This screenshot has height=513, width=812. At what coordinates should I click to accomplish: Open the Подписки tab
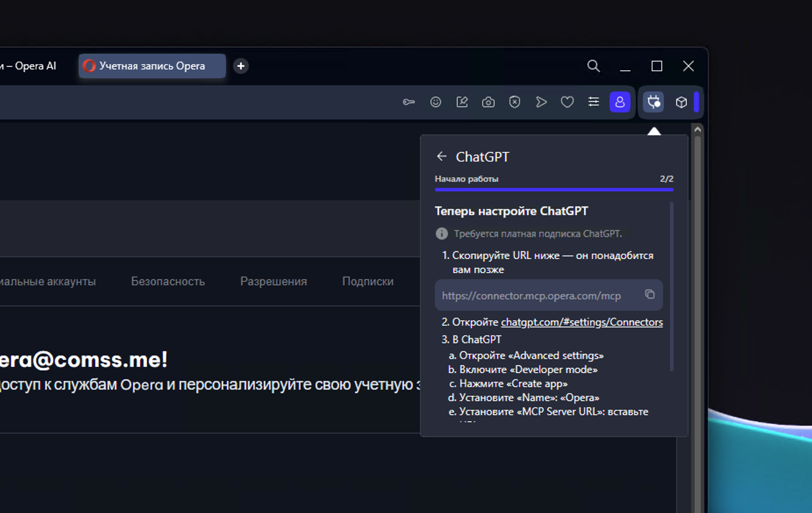pos(368,281)
